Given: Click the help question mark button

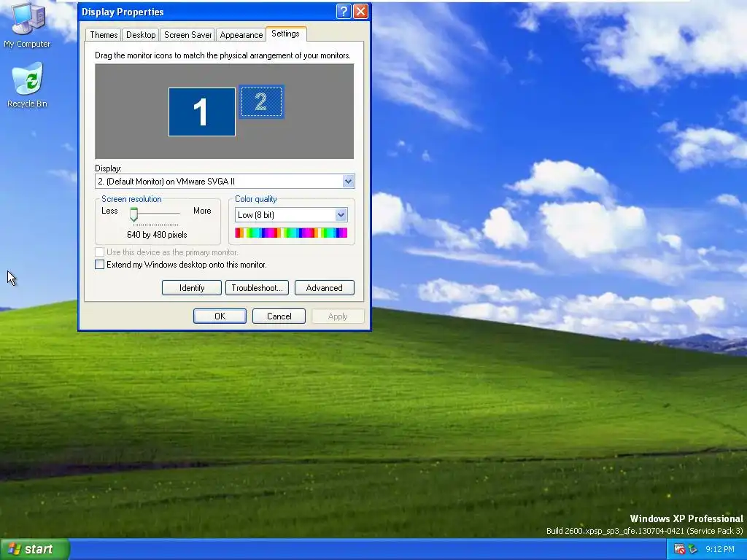Looking at the screenshot, I should pos(344,12).
